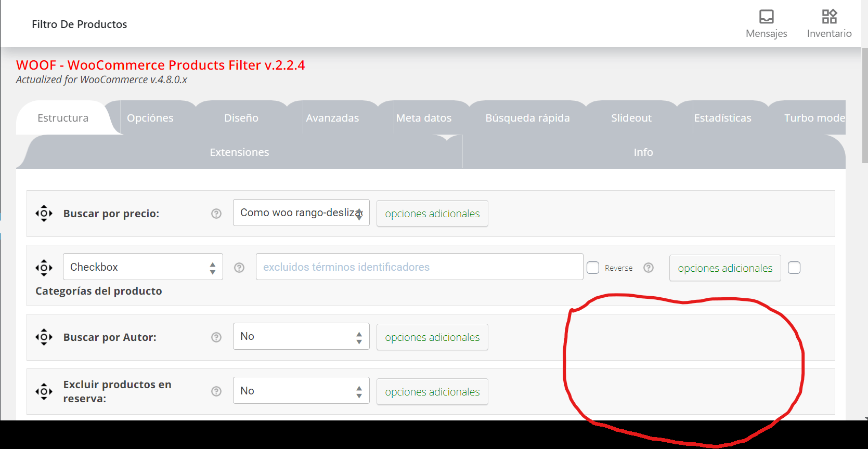Show help next to Checkbox dropdown
This screenshot has height=449, width=868.
click(x=239, y=268)
